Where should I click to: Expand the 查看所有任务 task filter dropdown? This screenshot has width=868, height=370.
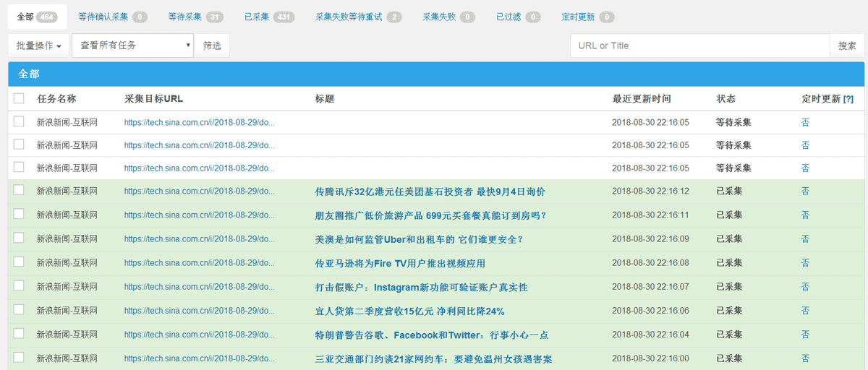132,46
